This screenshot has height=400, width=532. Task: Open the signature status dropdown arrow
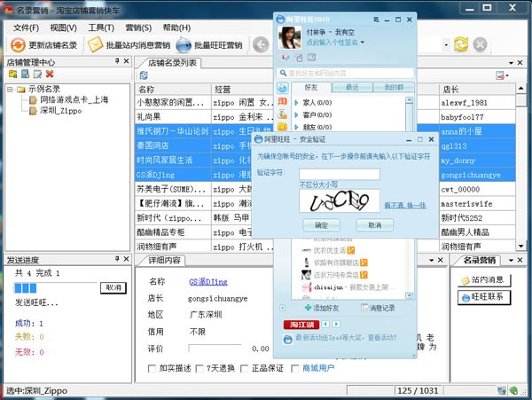pos(363,43)
